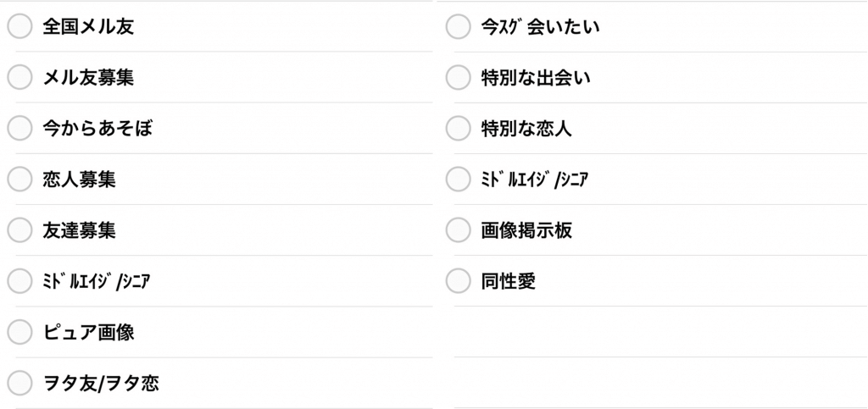
Task: Choose the 特別な恋人 radio circle
Action: [x=458, y=128]
